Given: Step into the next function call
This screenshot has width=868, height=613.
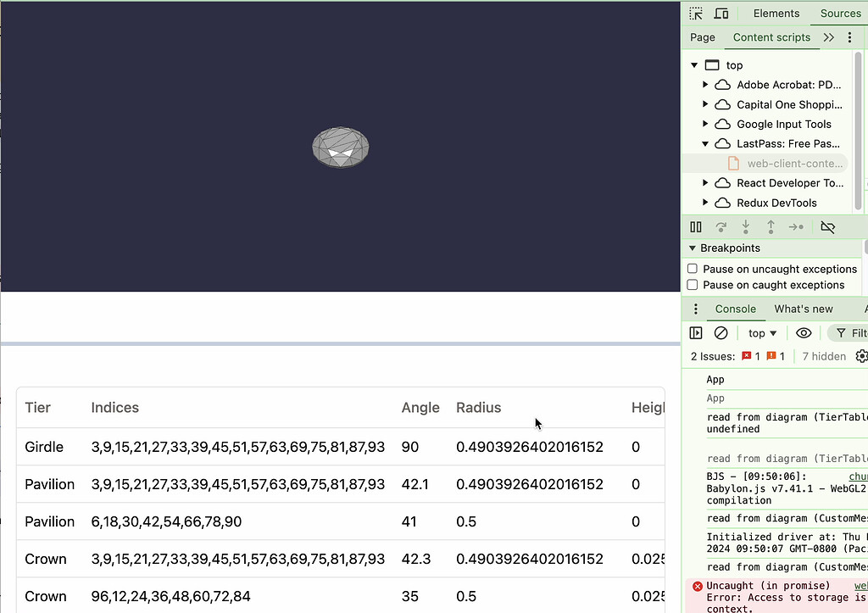Looking at the screenshot, I should [745, 226].
